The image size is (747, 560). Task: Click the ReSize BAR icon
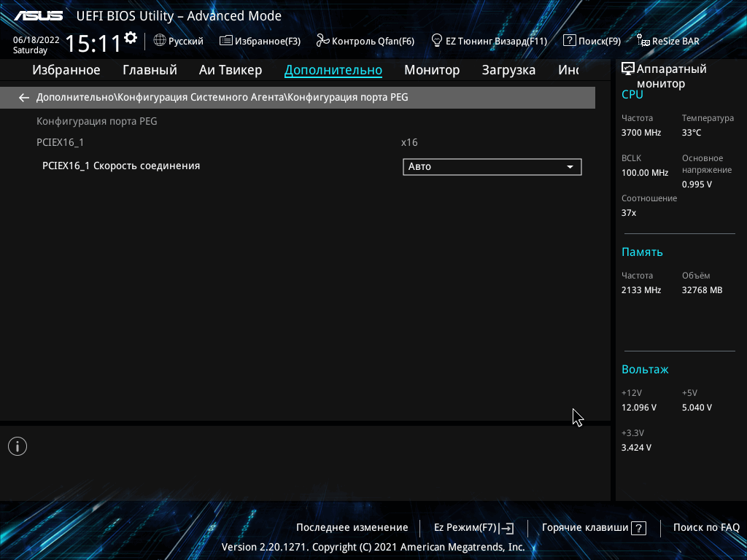pos(643,41)
